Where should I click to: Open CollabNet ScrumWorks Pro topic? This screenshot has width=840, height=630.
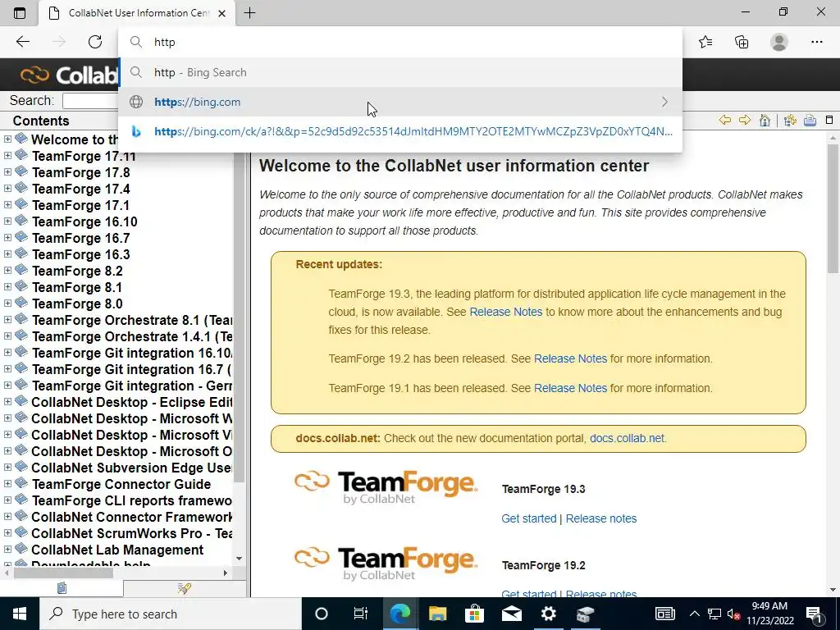(132, 533)
